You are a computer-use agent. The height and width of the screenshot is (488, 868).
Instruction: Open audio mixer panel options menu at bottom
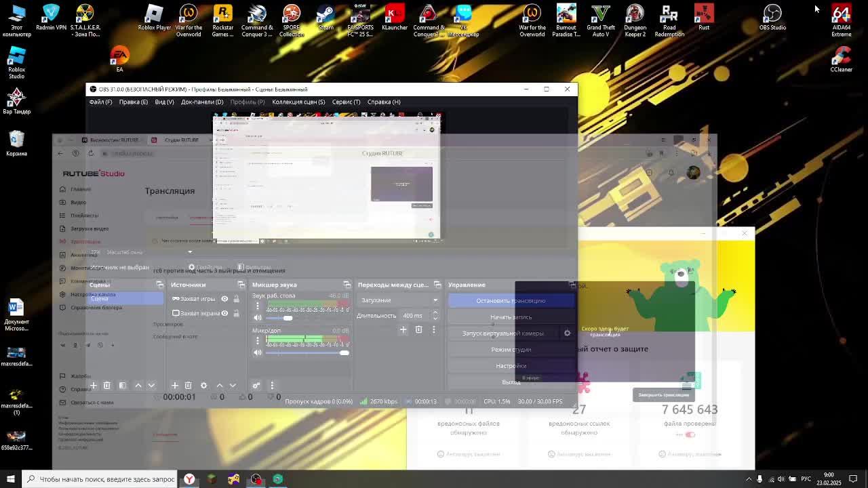click(x=272, y=385)
